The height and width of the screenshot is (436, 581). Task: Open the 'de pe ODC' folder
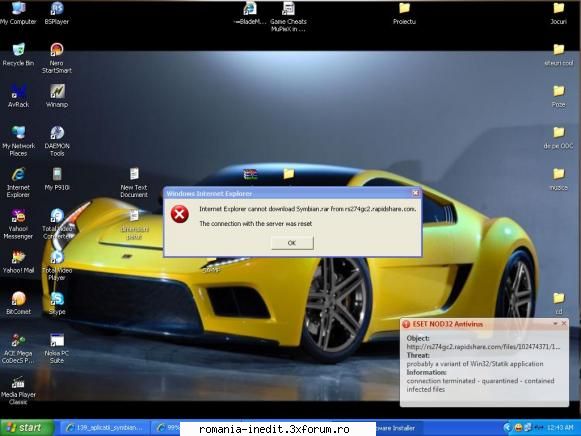(558, 138)
